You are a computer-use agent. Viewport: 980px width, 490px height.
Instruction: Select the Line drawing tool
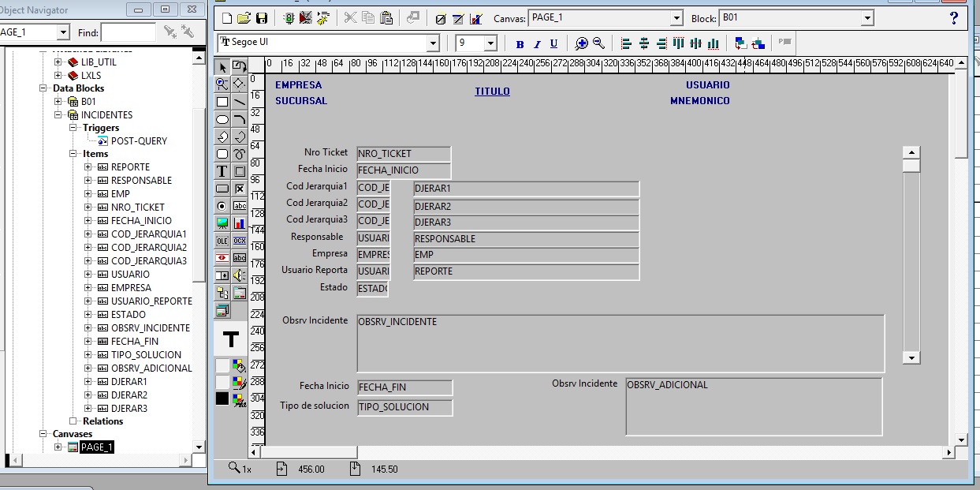click(x=240, y=102)
